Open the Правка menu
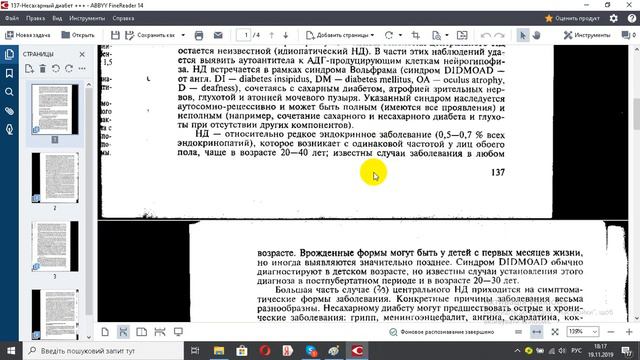 pos(36,18)
